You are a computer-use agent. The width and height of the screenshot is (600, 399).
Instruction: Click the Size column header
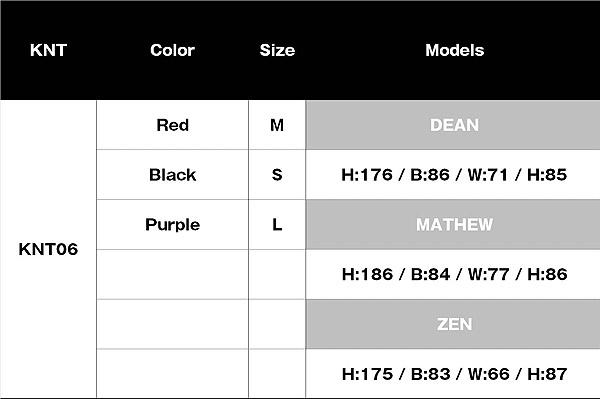(277, 50)
